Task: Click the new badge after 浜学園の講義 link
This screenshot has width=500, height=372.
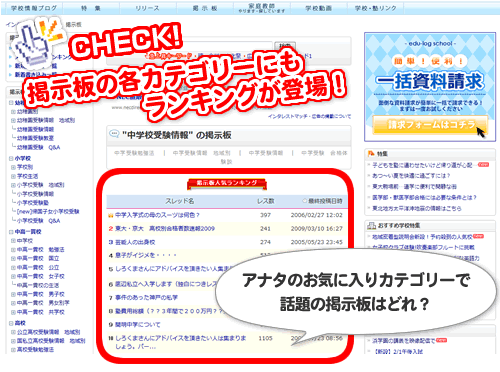Action: pyautogui.click(x=441, y=340)
